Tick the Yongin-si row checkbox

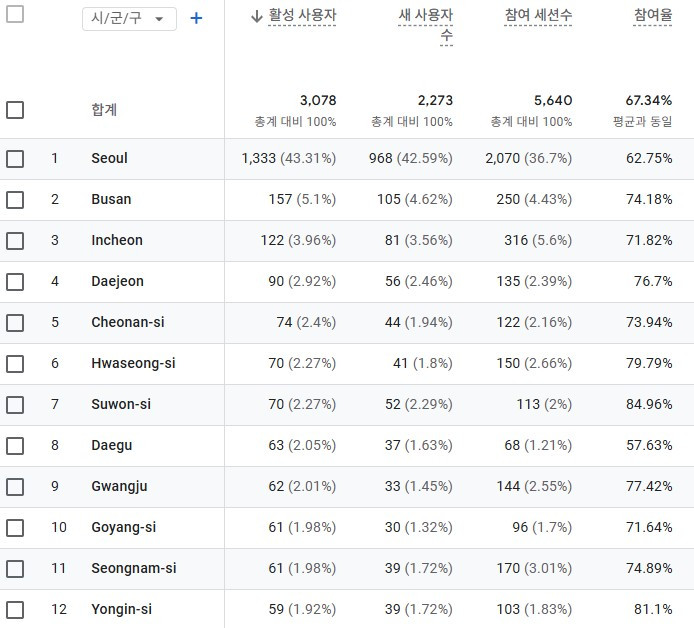point(15,610)
